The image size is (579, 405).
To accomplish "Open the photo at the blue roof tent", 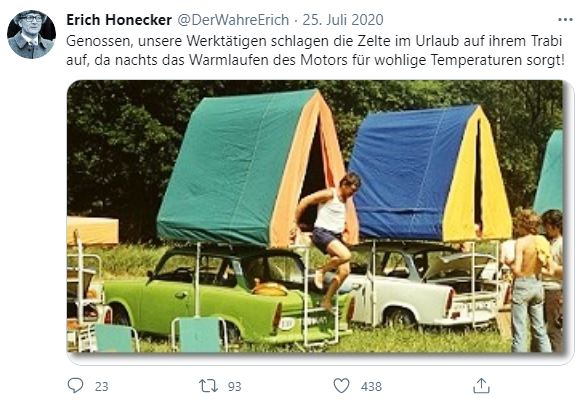I will tap(430, 174).
